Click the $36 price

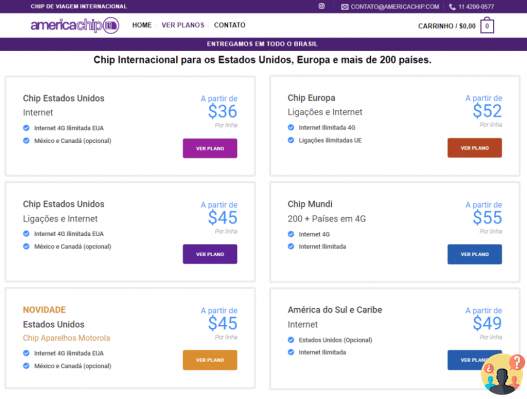coord(222,111)
